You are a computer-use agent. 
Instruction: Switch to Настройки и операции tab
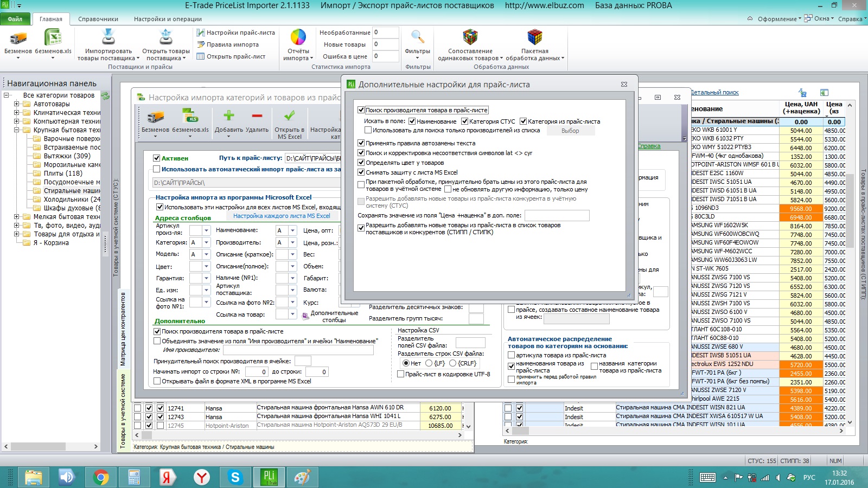[x=168, y=19]
